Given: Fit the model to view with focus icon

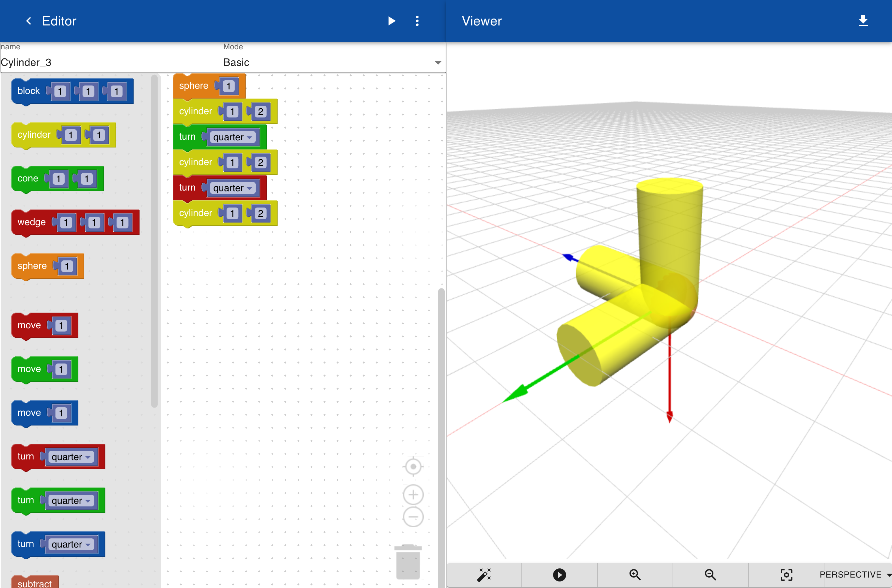Looking at the screenshot, I should click(x=786, y=575).
